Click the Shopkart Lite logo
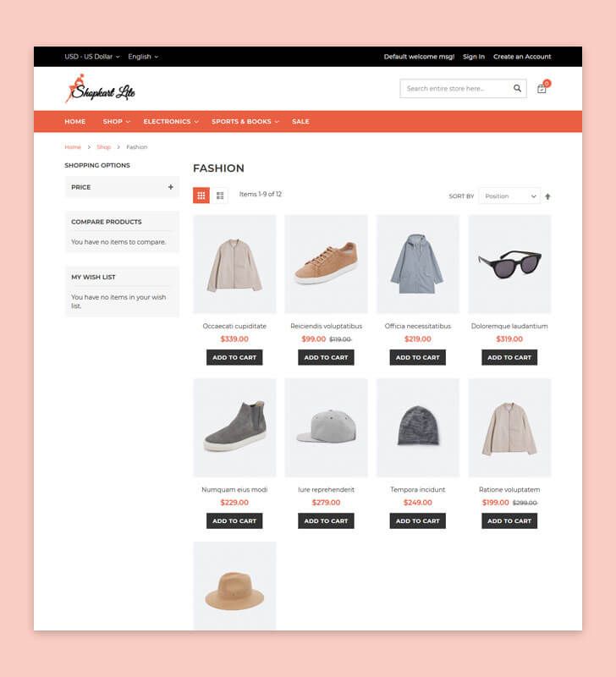This screenshot has width=616, height=677. (x=100, y=89)
